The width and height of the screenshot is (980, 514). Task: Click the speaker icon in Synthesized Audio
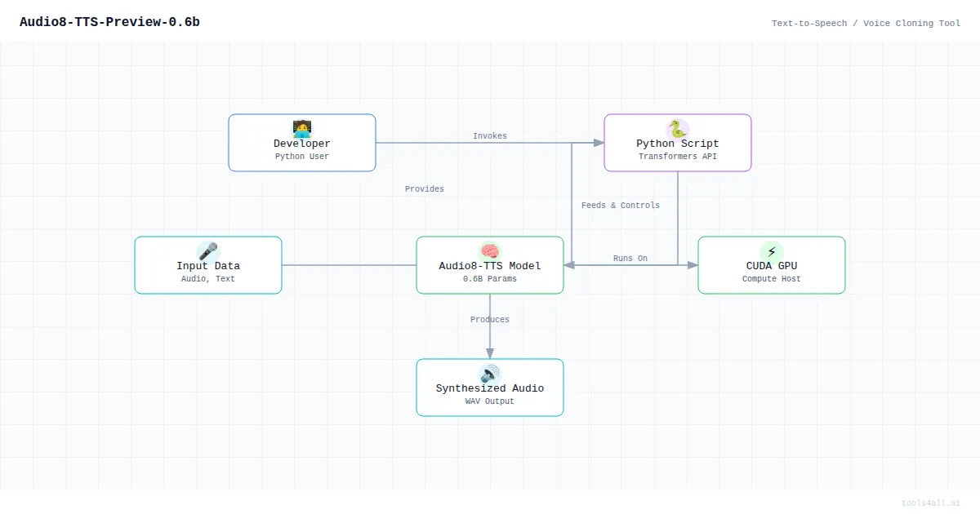tap(490, 374)
